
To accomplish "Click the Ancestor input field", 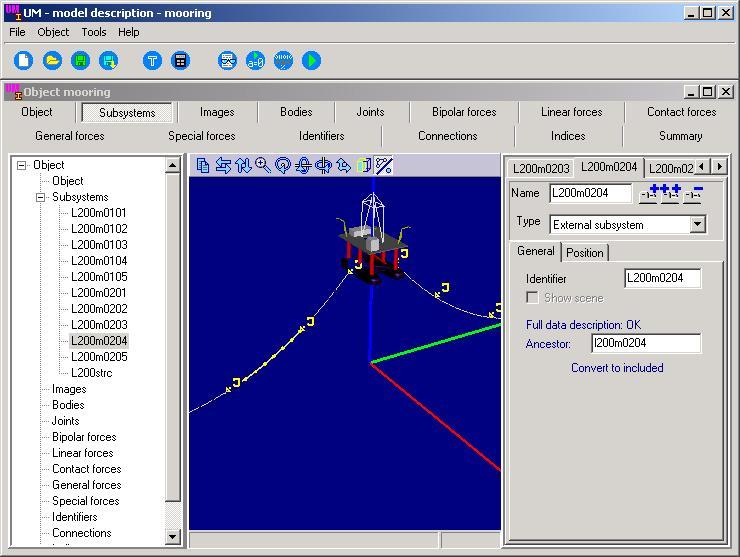I will [x=646, y=343].
